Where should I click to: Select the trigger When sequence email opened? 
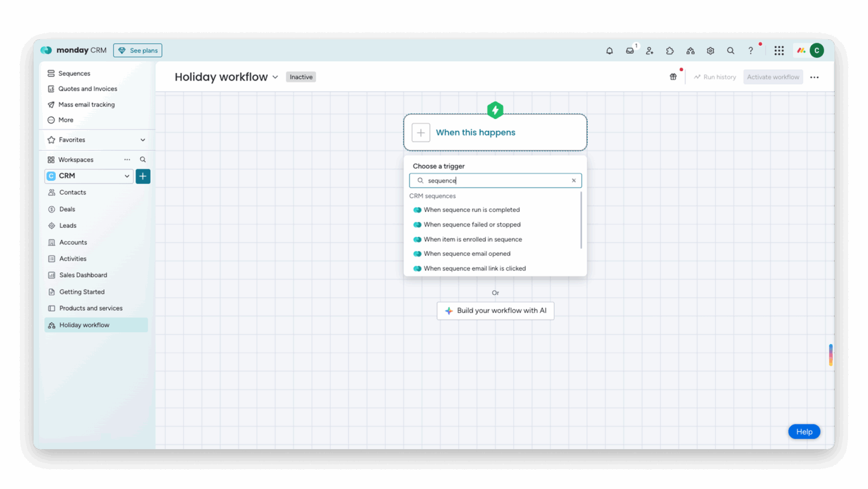pyautogui.click(x=467, y=254)
